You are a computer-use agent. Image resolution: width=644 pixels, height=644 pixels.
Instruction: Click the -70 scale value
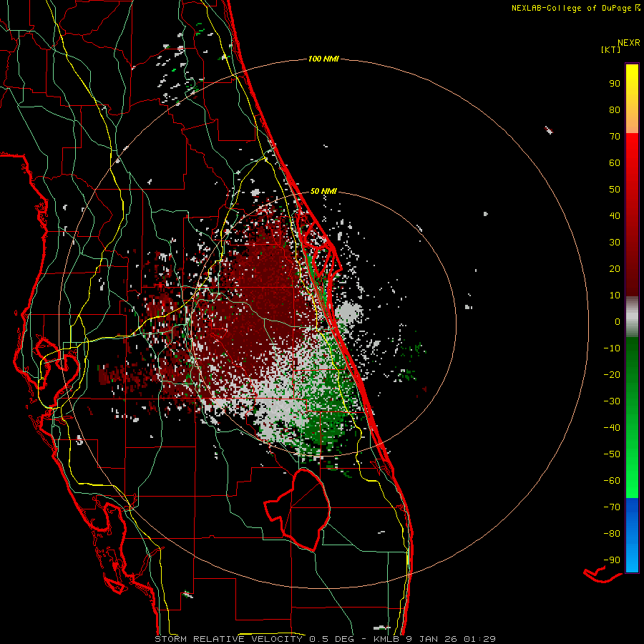[x=612, y=507]
